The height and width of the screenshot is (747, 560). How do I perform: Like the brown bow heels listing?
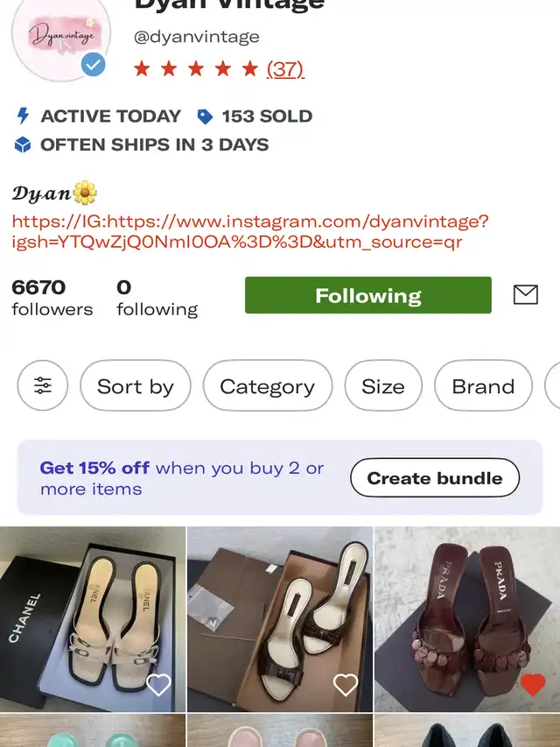click(x=346, y=685)
